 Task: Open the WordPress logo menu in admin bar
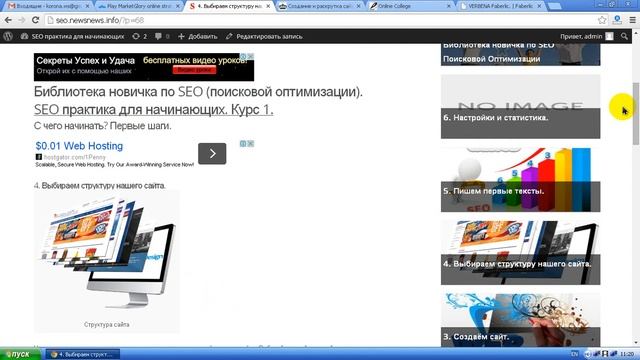coord(8,36)
